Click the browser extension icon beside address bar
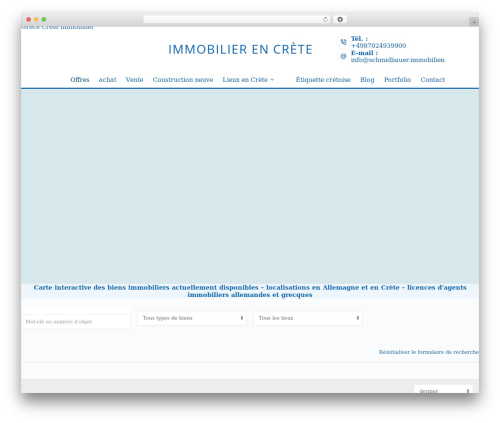 (x=340, y=19)
